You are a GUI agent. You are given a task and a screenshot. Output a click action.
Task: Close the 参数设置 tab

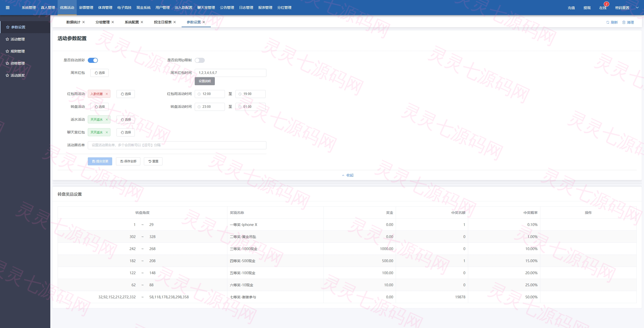(204, 22)
